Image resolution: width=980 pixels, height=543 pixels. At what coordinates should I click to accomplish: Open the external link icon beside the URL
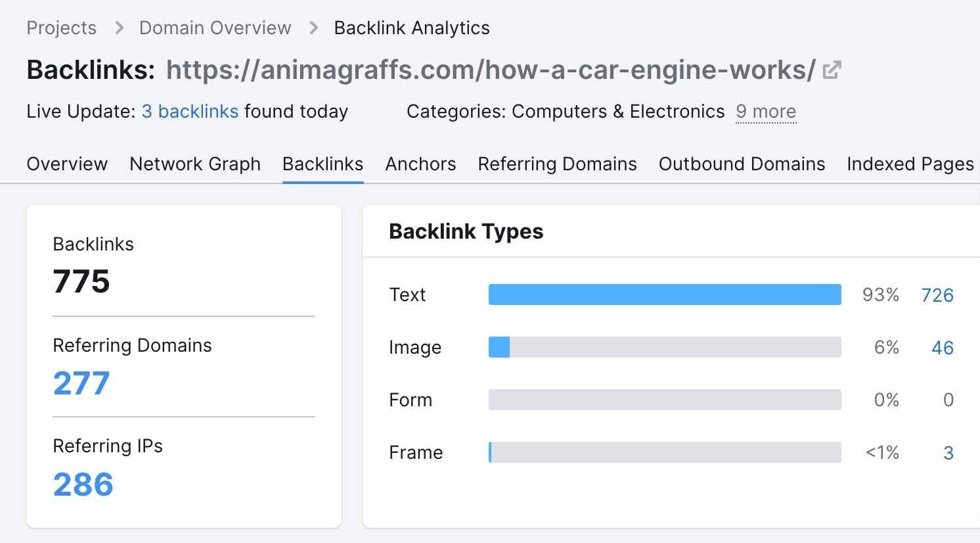pyautogui.click(x=832, y=70)
